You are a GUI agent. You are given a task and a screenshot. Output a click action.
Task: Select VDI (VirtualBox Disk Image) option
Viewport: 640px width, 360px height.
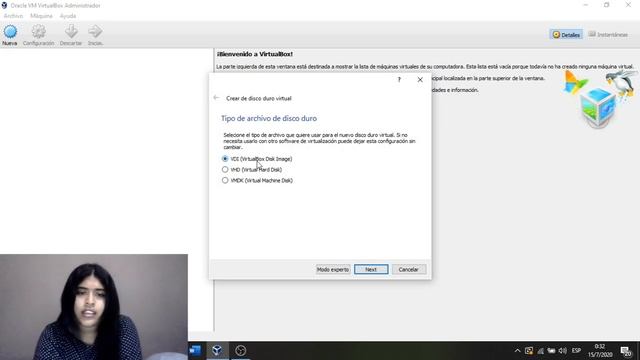tap(257, 159)
